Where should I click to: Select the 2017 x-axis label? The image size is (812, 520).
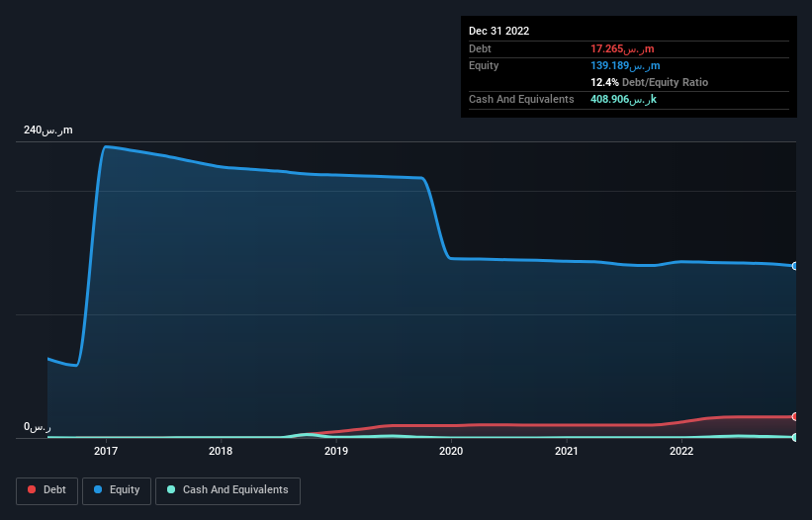(x=106, y=451)
